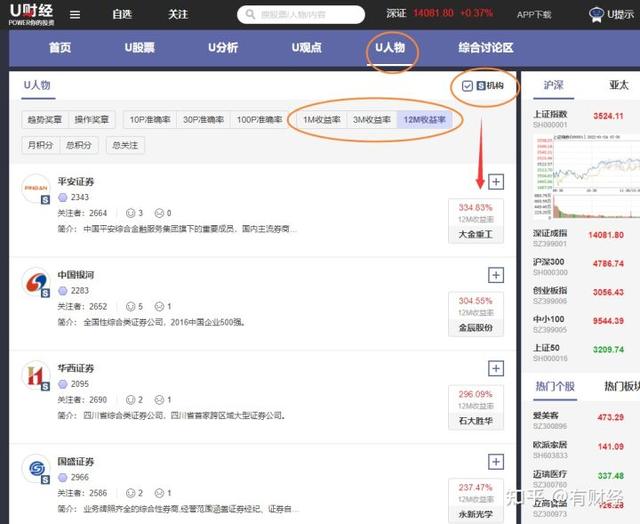Select 12M收益率 filter
Image resolution: width=640 pixels, height=524 pixels.
pos(424,120)
